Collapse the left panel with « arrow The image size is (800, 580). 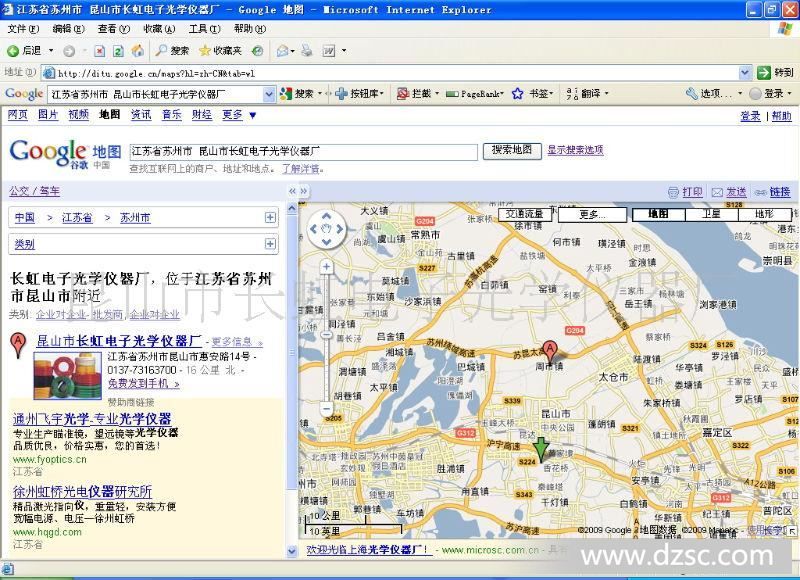pyautogui.click(x=292, y=191)
